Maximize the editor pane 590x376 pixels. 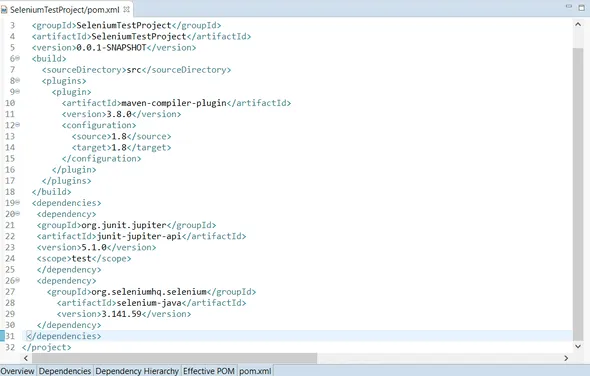click(581, 7)
